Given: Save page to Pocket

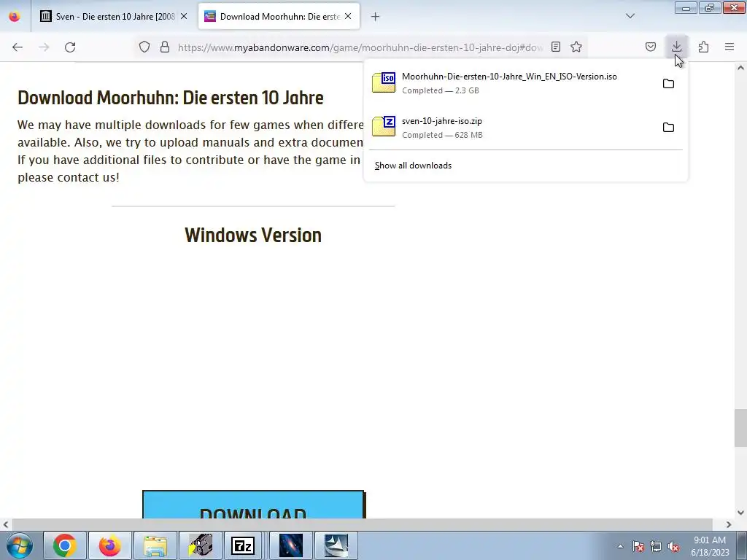Looking at the screenshot, I should point(651,47).
